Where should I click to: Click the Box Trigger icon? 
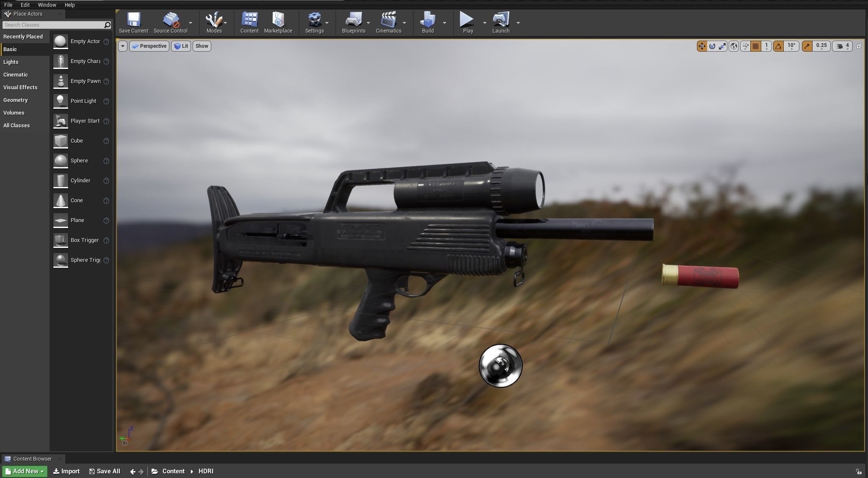point(61,240)
